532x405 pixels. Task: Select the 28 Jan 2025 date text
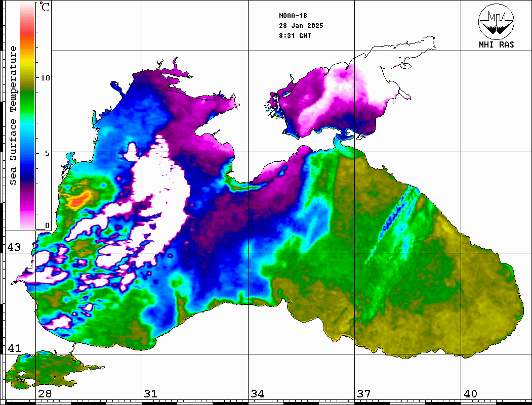coord(301,26)
